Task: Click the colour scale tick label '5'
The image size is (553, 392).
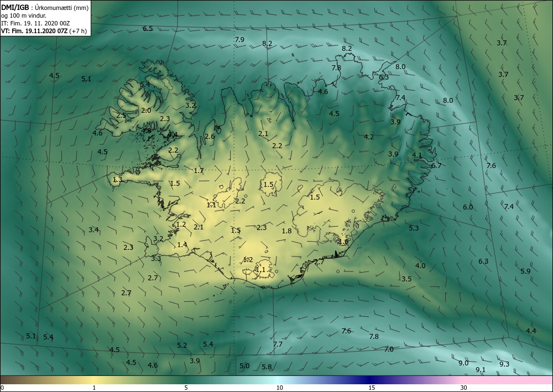Action: pyautogui.click(x=186, y=388)
